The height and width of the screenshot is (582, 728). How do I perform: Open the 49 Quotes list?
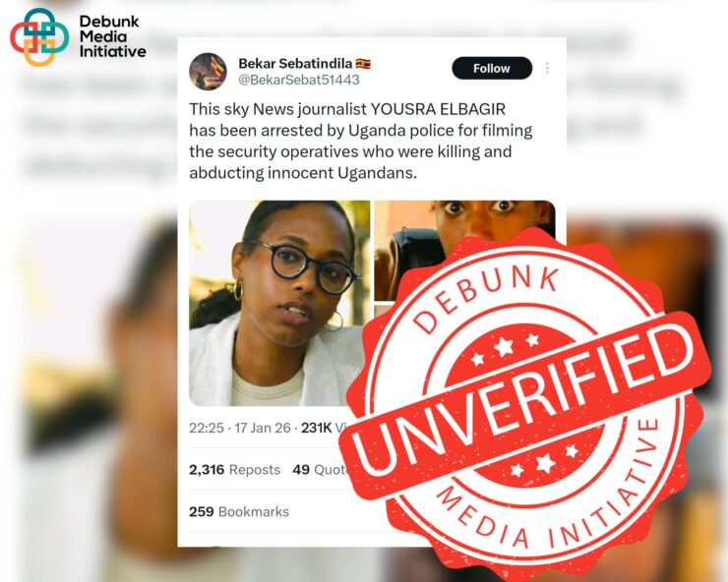321,470
